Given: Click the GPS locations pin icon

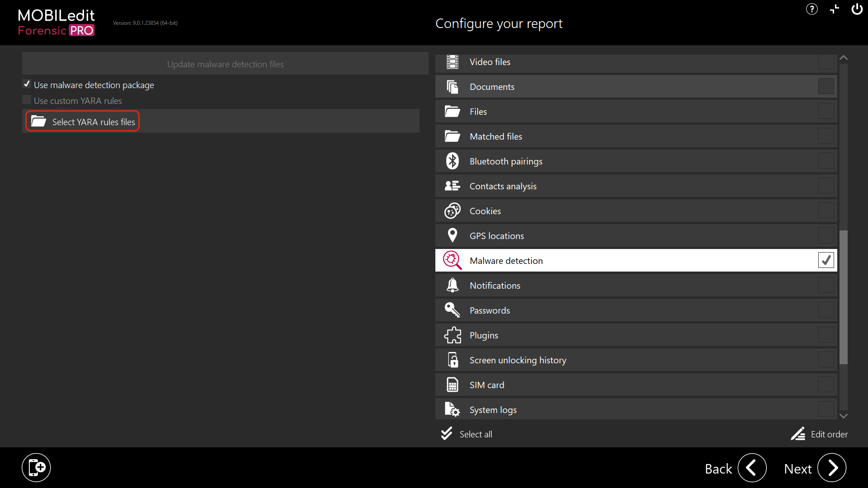Looking at the screenshot, I should (452, 235).
